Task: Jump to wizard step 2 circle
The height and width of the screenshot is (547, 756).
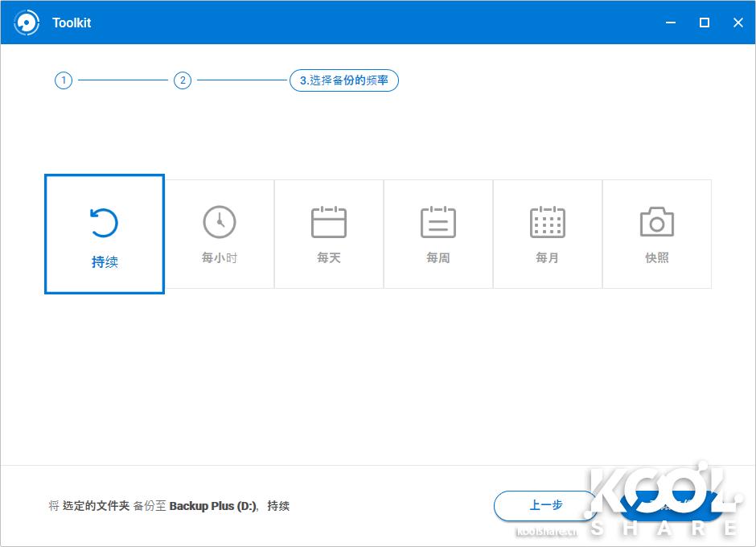Action: 183,80
